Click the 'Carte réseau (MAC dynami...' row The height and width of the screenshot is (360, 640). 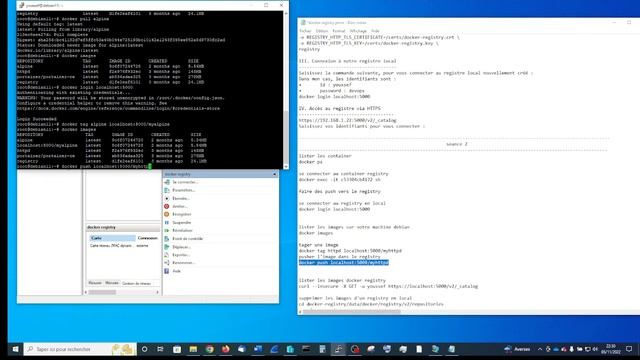pyautogui.click(x=123, y=246)
